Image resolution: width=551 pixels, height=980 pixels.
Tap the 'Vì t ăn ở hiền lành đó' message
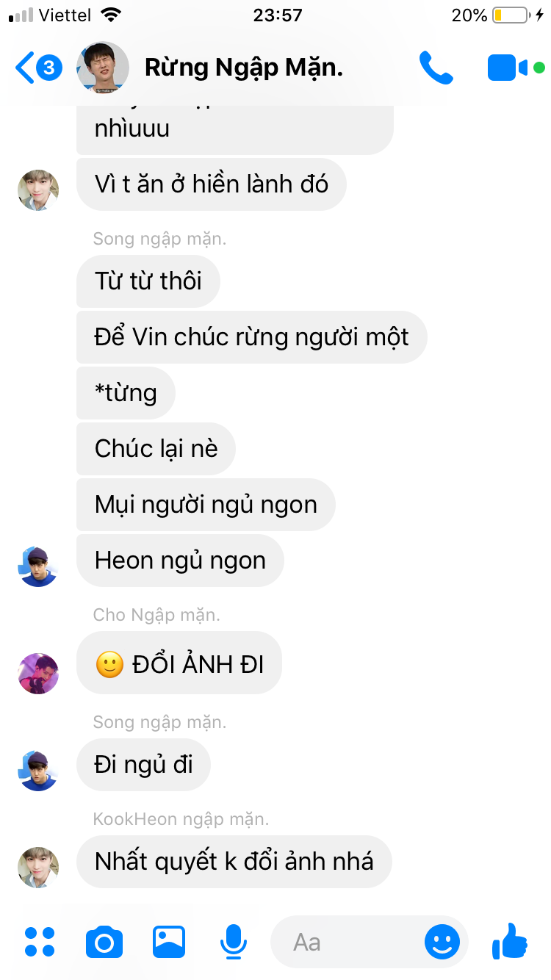pos(212,184)
